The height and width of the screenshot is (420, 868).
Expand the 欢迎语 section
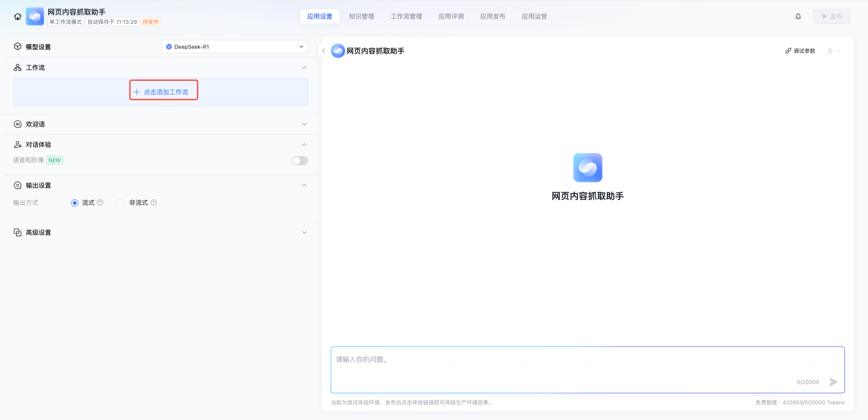pyautogui.click(x=304, y=124)
